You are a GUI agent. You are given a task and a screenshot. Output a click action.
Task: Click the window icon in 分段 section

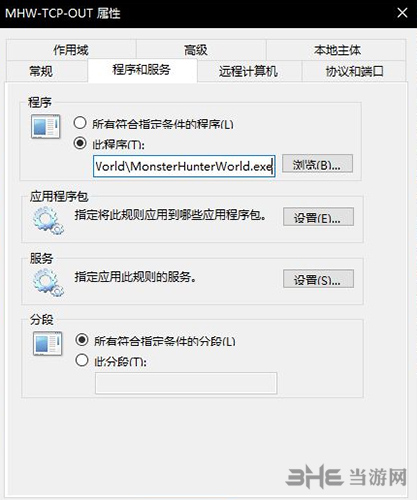click(48, 343)
